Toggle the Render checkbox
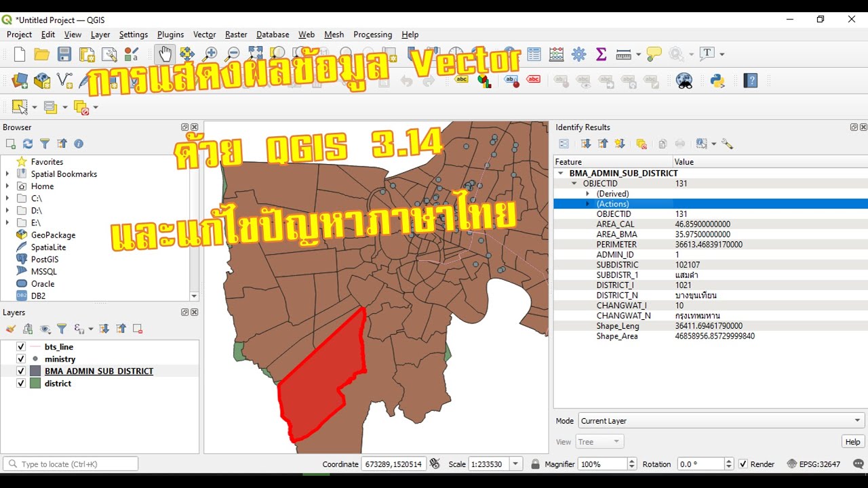This screenshot has width=868, height=488. tap(743, 464)
